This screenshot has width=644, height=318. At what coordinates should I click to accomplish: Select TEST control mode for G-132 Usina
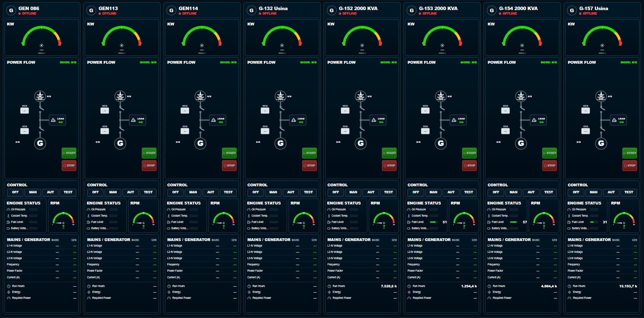(x=308, y=192)
